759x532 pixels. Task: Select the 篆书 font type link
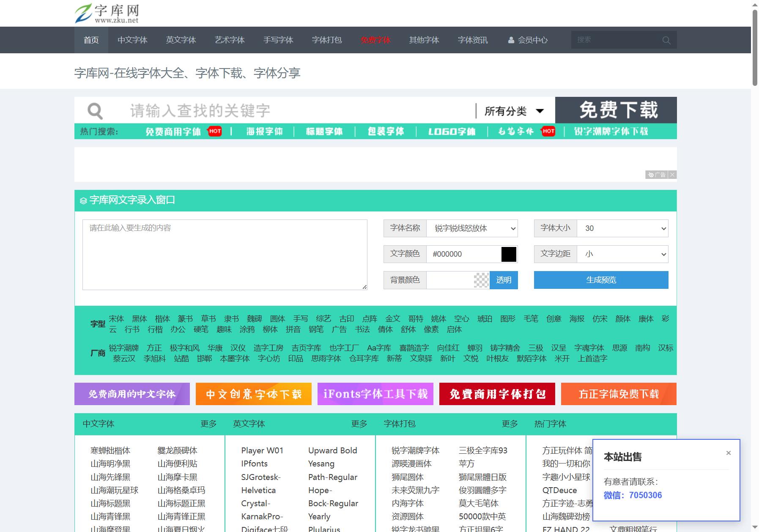coord(185,319)
